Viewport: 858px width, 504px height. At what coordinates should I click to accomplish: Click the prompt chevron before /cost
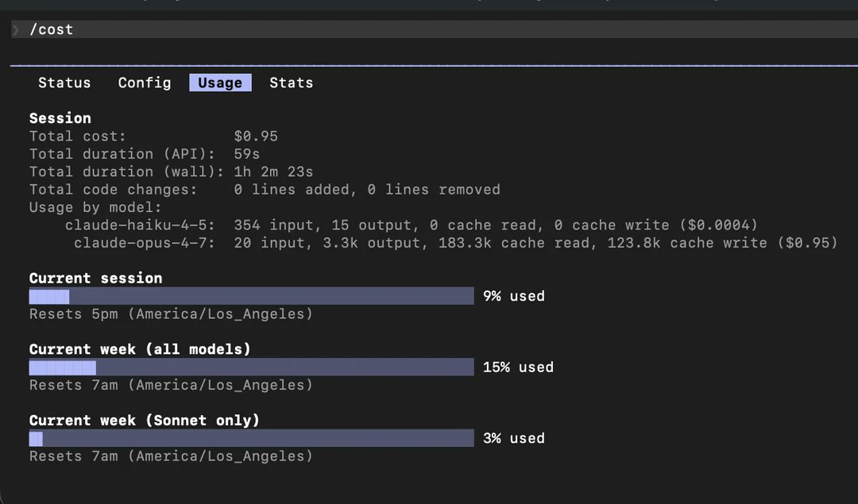point(16,29)
